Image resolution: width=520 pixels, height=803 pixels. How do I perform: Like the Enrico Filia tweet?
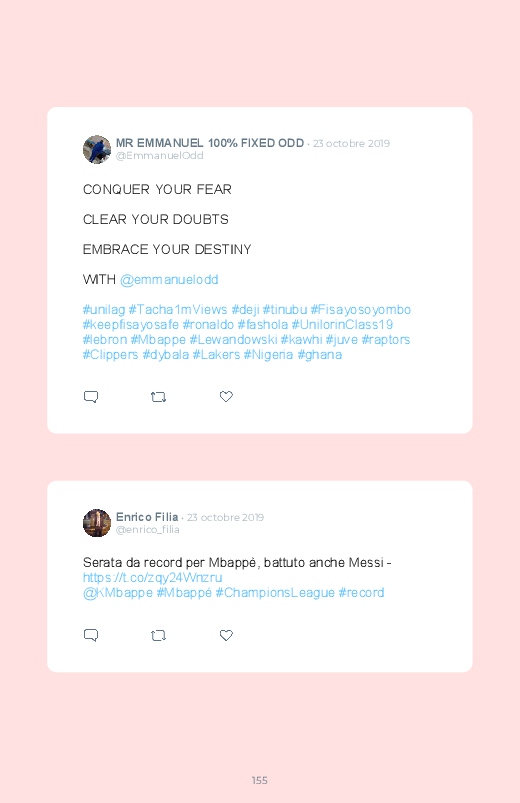(226, 635)
